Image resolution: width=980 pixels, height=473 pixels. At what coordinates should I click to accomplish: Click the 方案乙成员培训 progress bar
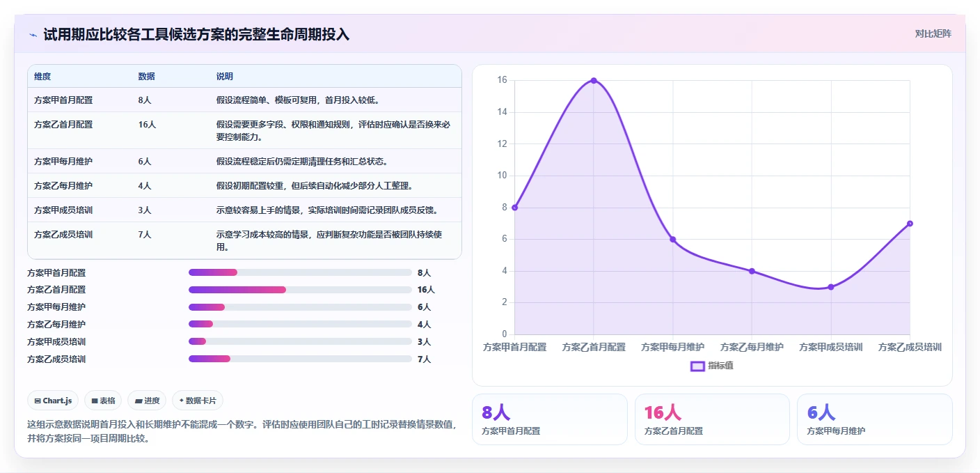tap(300, 359)
